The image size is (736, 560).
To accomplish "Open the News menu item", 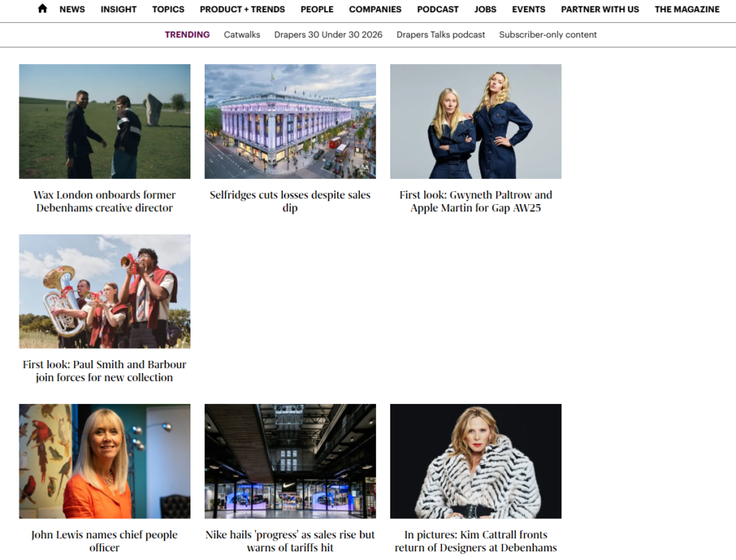I will coord(72,9).
